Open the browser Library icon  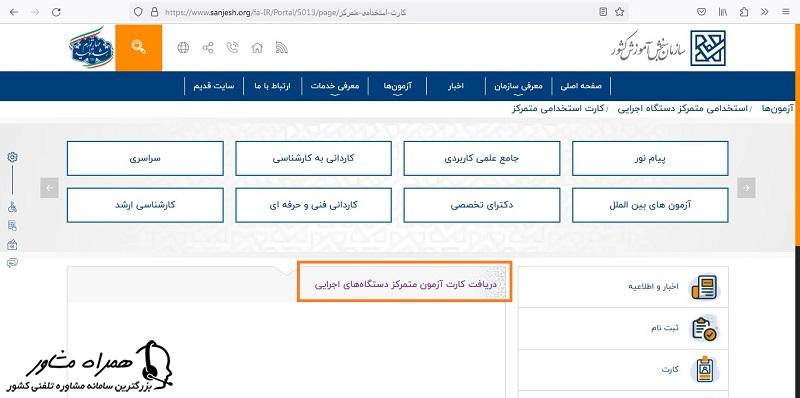coord(723,12)
